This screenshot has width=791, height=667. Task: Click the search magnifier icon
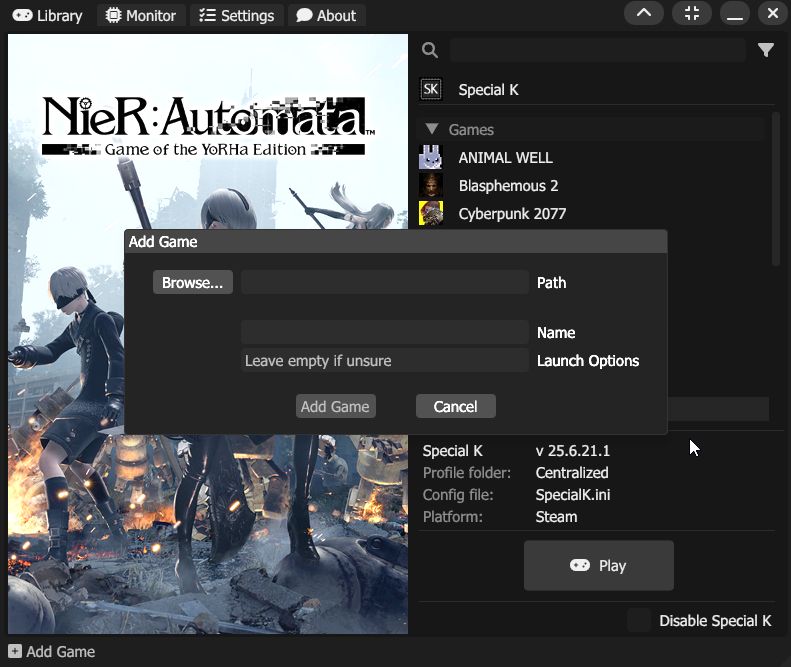(430, 50)
